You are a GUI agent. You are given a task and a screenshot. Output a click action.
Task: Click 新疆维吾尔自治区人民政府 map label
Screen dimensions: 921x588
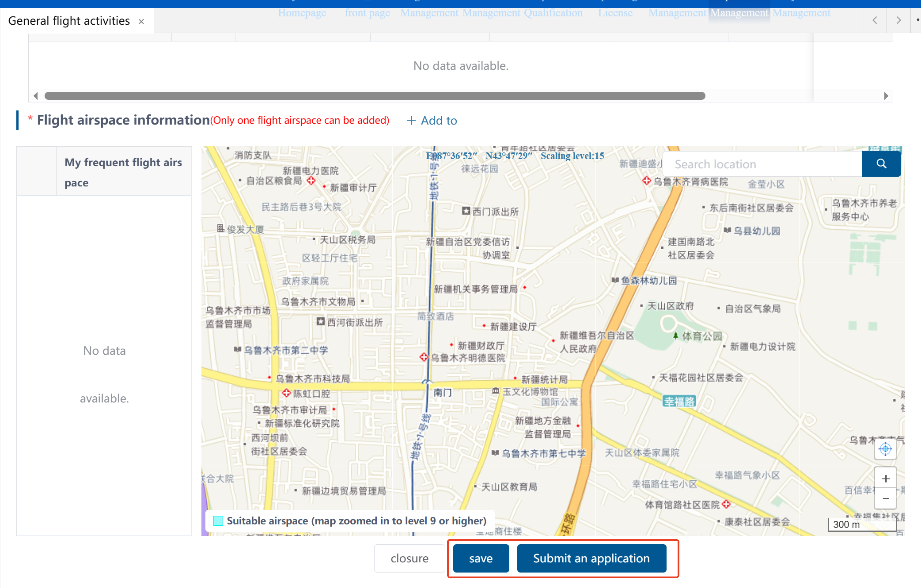(x=597, y=342)
